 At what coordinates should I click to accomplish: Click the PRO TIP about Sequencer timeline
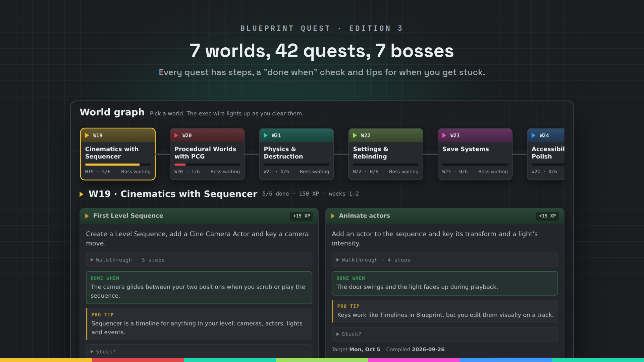click(x=199, y=324)
